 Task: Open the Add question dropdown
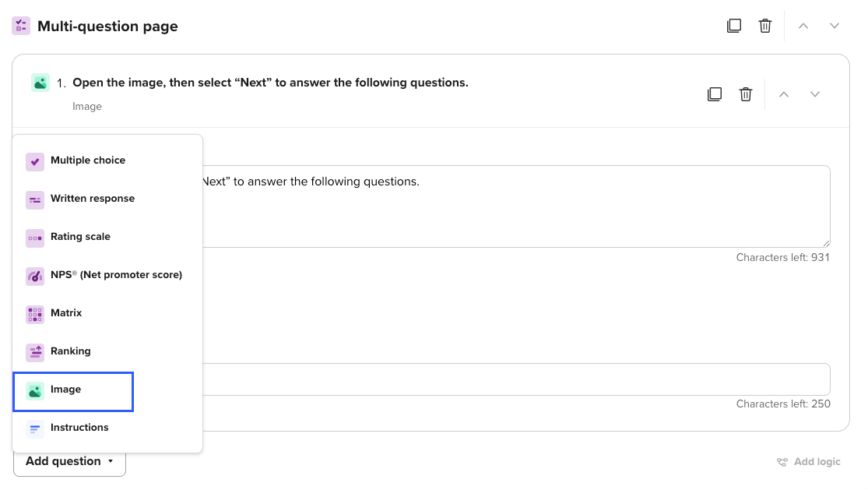69,461
